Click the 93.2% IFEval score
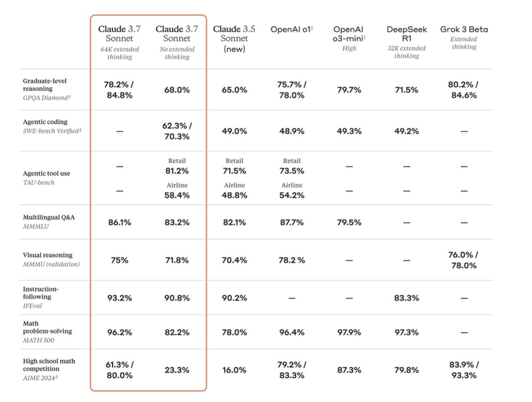 pyautogui.click(x=119, y=298)
